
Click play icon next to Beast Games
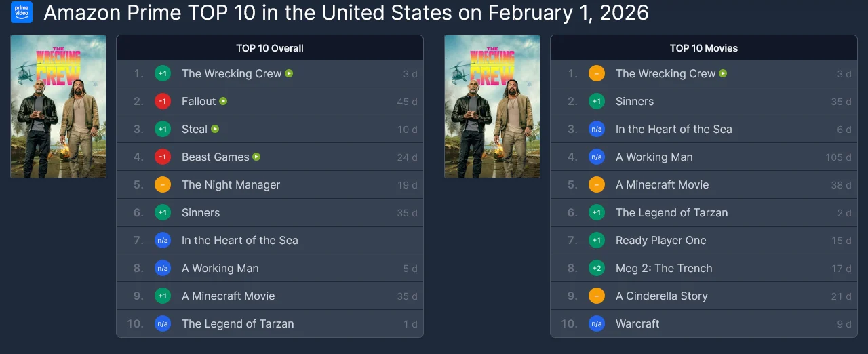click(256, 157)
